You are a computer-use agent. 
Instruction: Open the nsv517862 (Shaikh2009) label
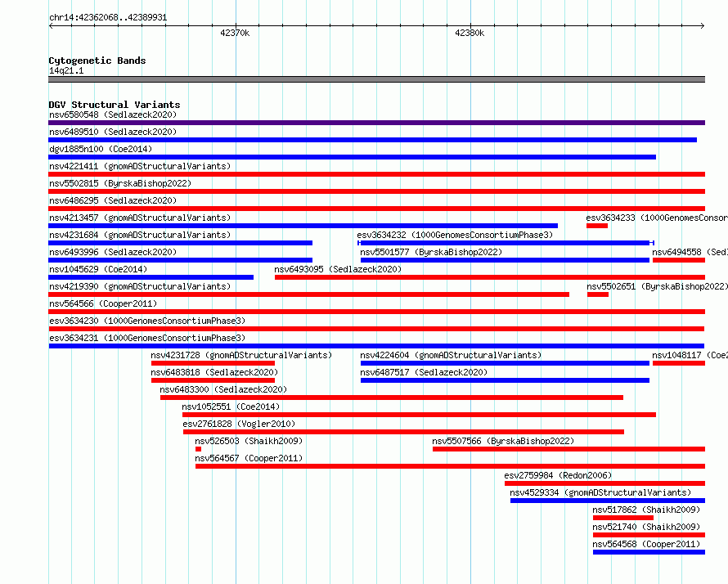[646, 510]
